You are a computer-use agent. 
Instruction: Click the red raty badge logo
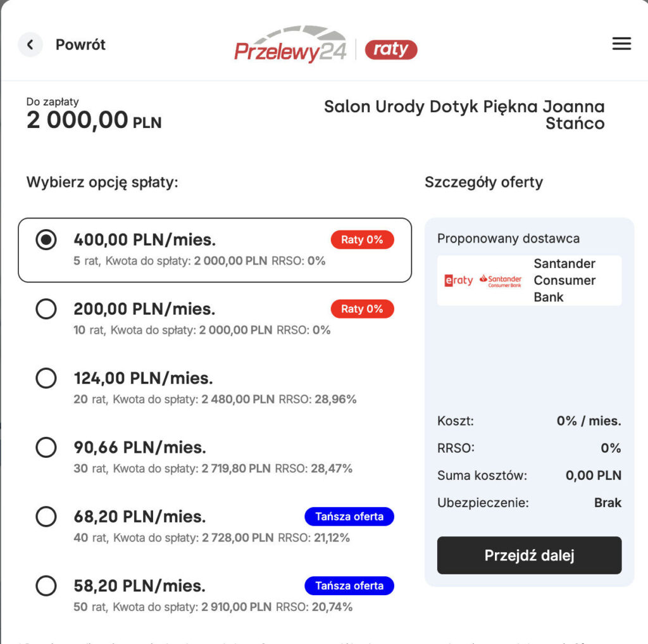coord(391,49)
